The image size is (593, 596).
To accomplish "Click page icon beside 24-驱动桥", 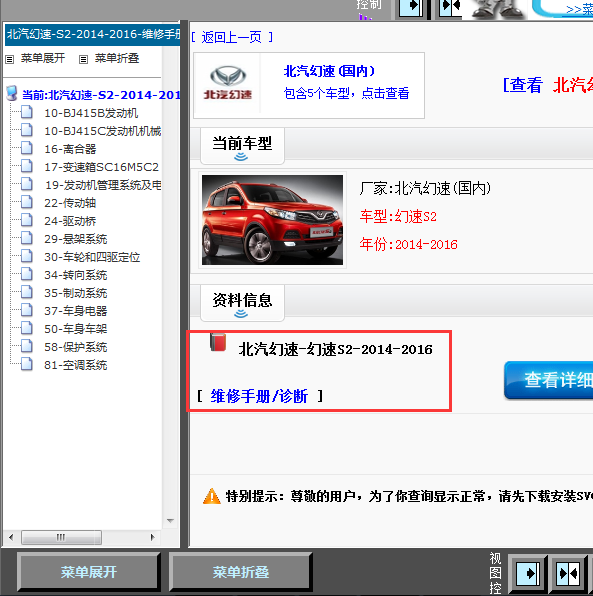I will point(27,220).
